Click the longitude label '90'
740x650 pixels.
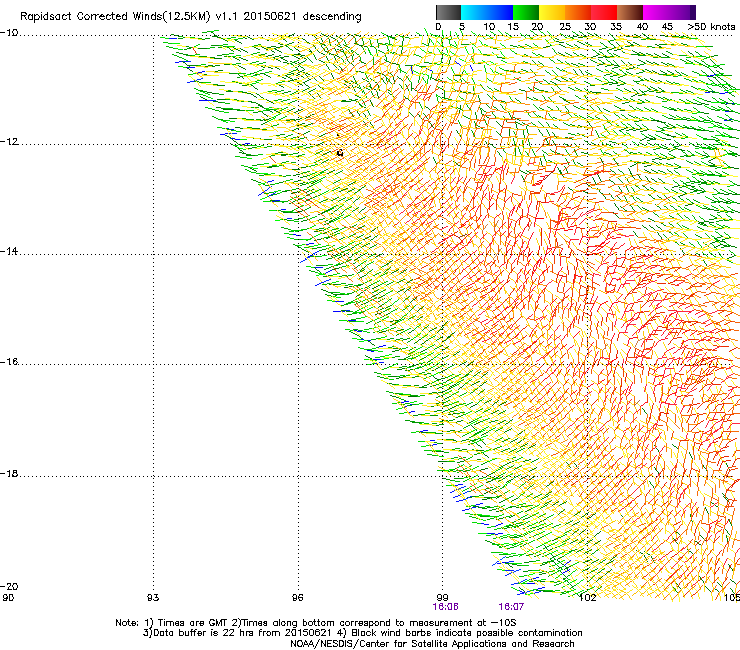pos(8,598)
